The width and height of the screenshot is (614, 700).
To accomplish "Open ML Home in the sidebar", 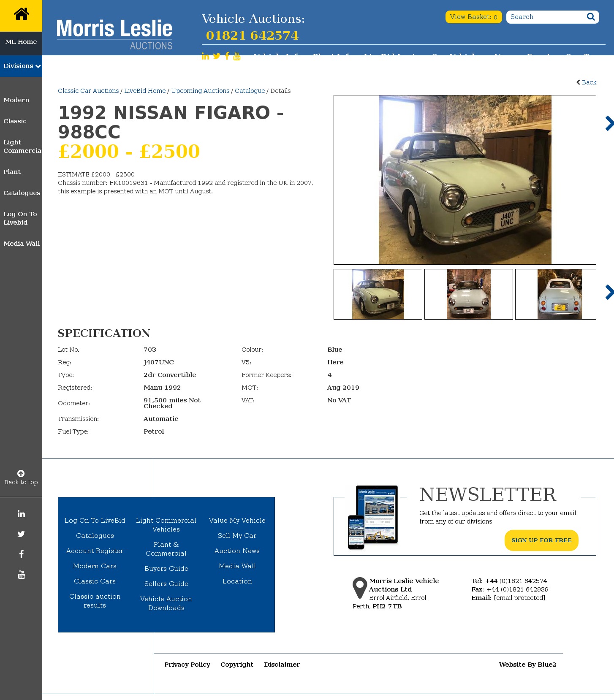I will (x=21, y=42).
